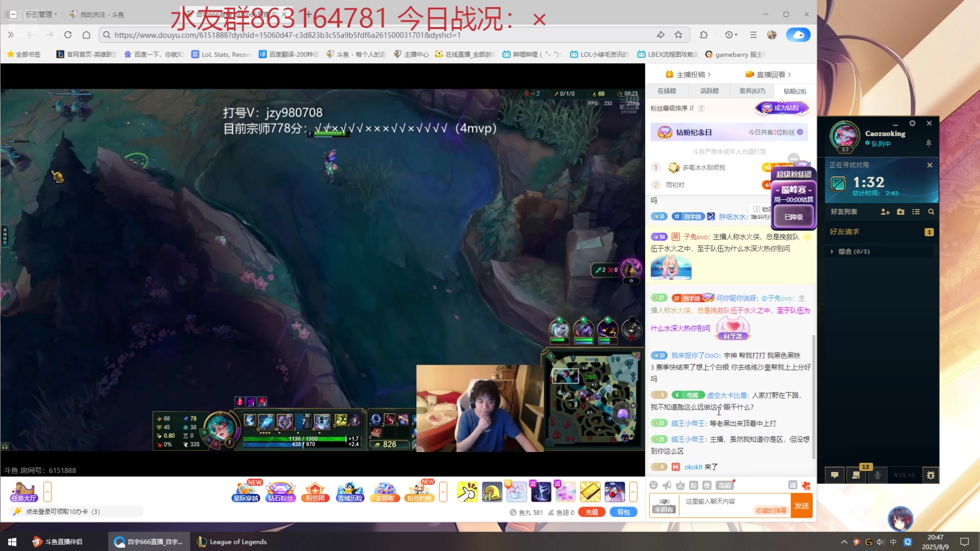Click the 发送 send button
The image size is (980, 551).
coord(801,506)
